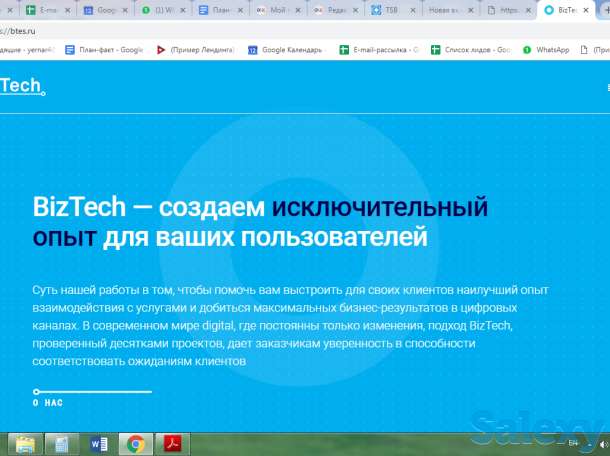The height and width of the screenshot is (456, 610).
Task: Close the https page tab
Action: [x=528, y=11]
